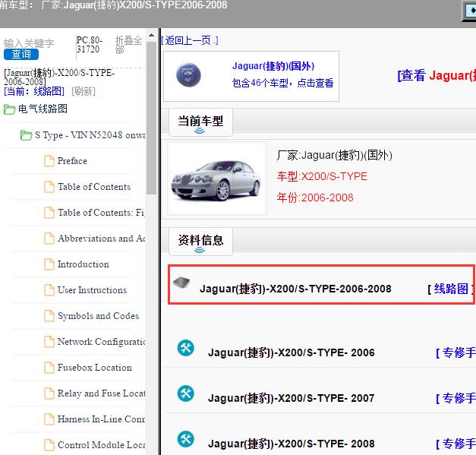Viewport: 476px width, 455px height.
Task: Open Harness In-Line Conn... entry
Action: click(101, 419)
